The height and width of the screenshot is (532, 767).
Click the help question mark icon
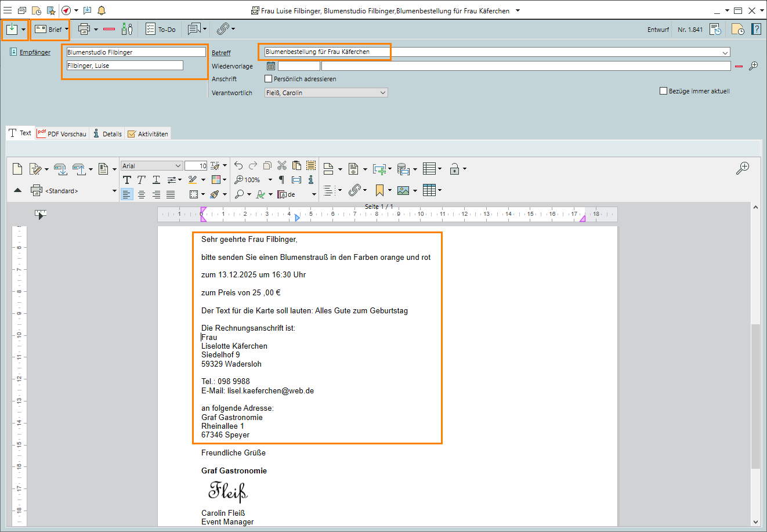[x=756, y=29]
